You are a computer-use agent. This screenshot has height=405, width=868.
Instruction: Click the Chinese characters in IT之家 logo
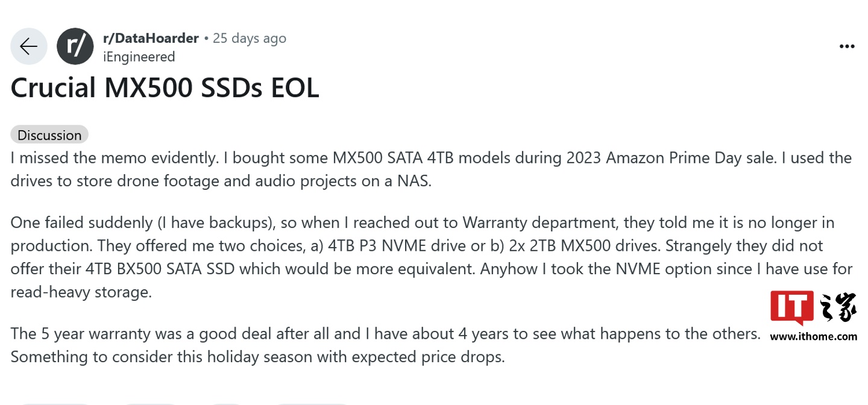[836, 309]
